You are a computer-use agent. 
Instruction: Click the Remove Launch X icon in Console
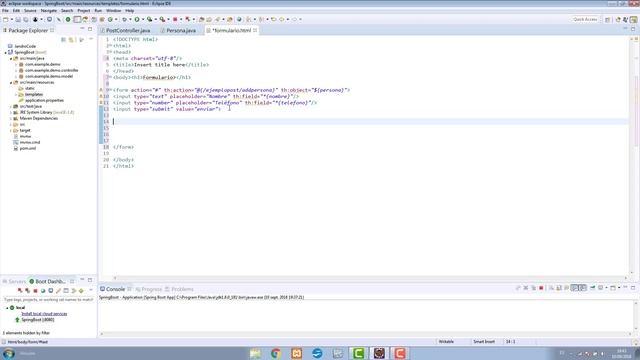[526, 288]
